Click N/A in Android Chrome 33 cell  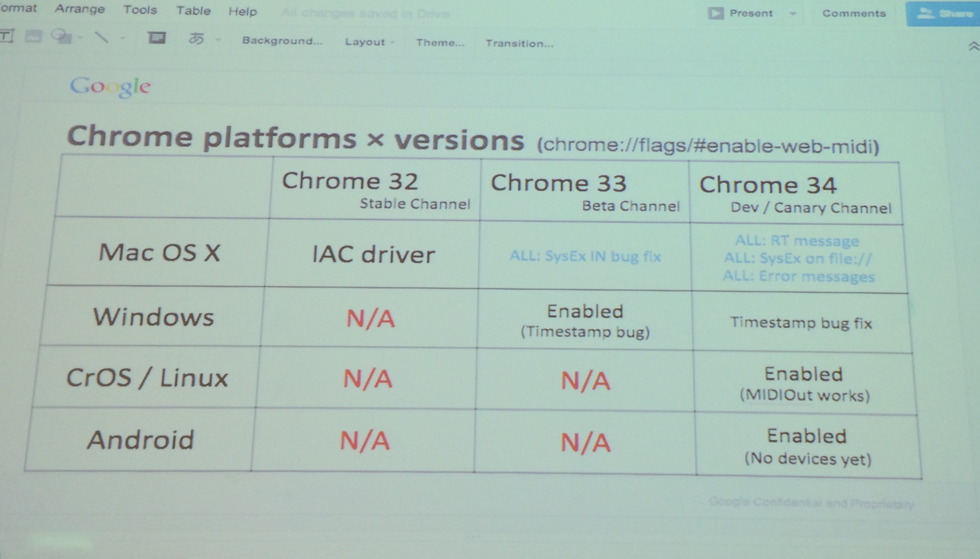pyautogui.click(x=585, y=442)
